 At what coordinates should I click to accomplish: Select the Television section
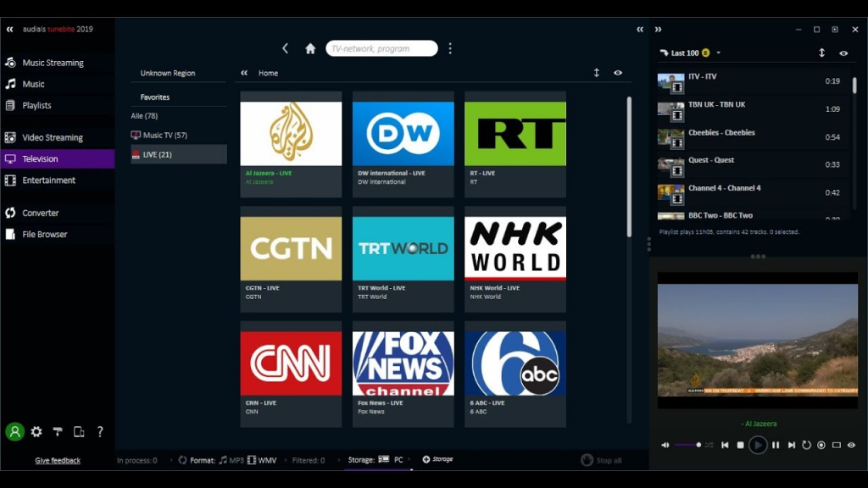coord(58,158)
